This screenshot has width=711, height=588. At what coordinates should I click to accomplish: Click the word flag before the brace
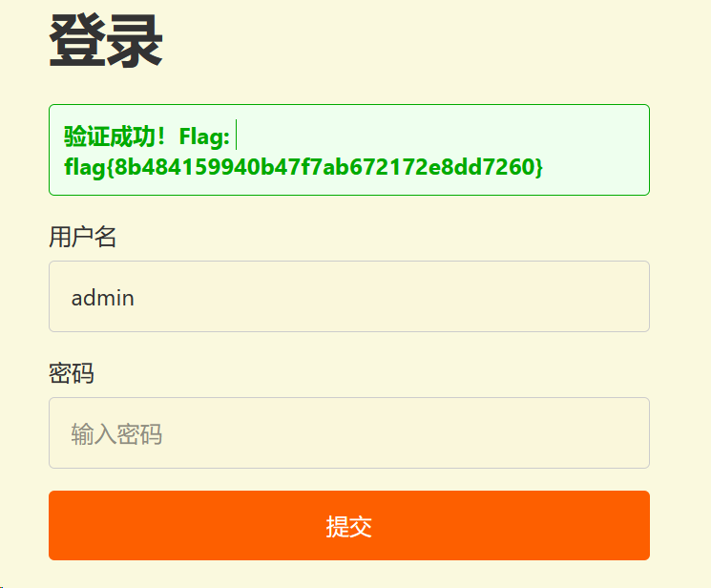coord(85,167)
